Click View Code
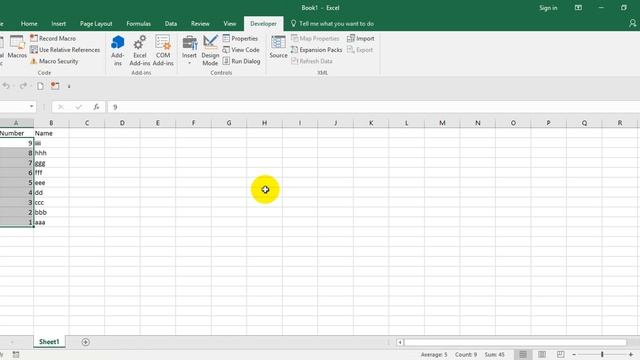The image size is (640, 360). coord(241,50)
